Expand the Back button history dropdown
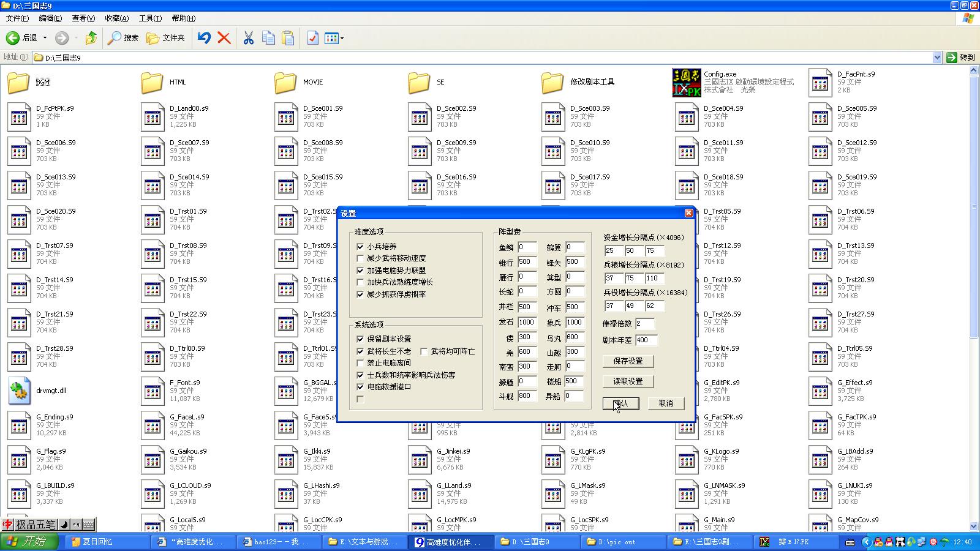 (45, 38)
